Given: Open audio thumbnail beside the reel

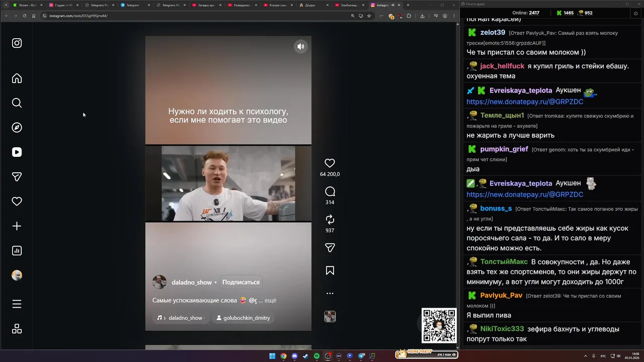Looking at the screenshot, I should (x=330, y=316).
